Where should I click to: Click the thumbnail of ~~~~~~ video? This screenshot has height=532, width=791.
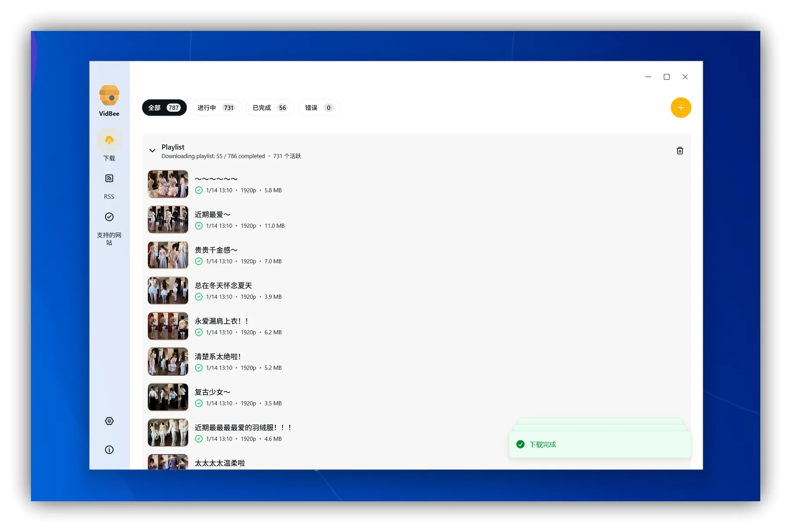(x=167, y=184)
